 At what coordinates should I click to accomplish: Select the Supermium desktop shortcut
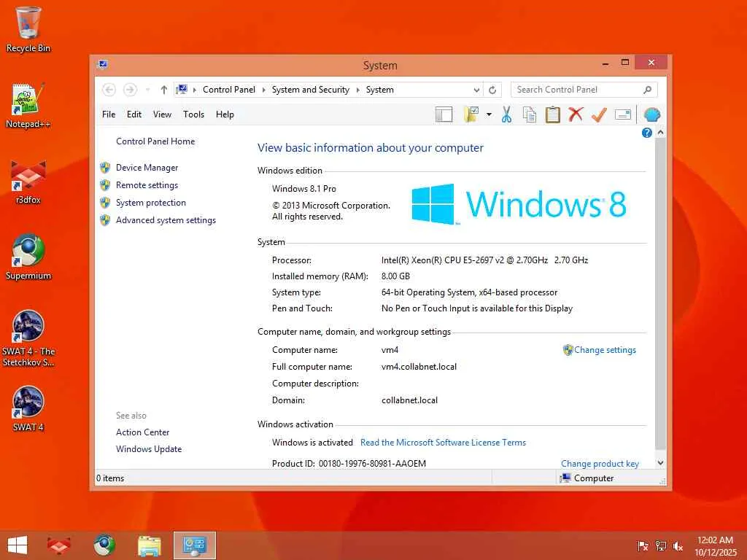[x=28, y=257]
